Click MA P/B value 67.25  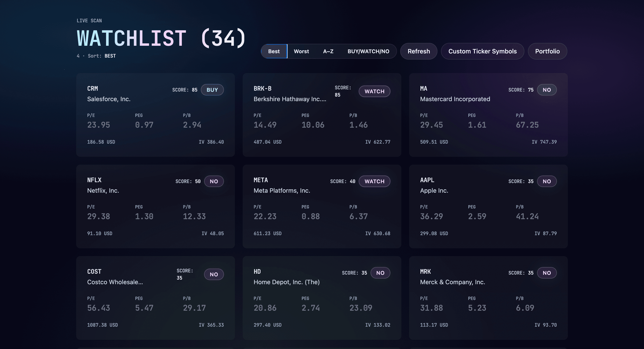pyautogui.click(x=527, y=125)
